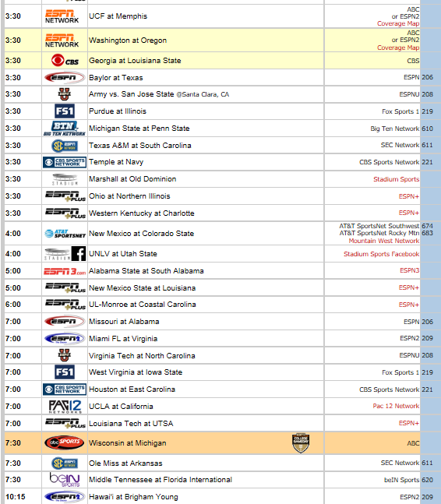Screen dimensions: 441x504
Task: Click Stadium logo for Marshall at Old Dominion
Action: 65,179
